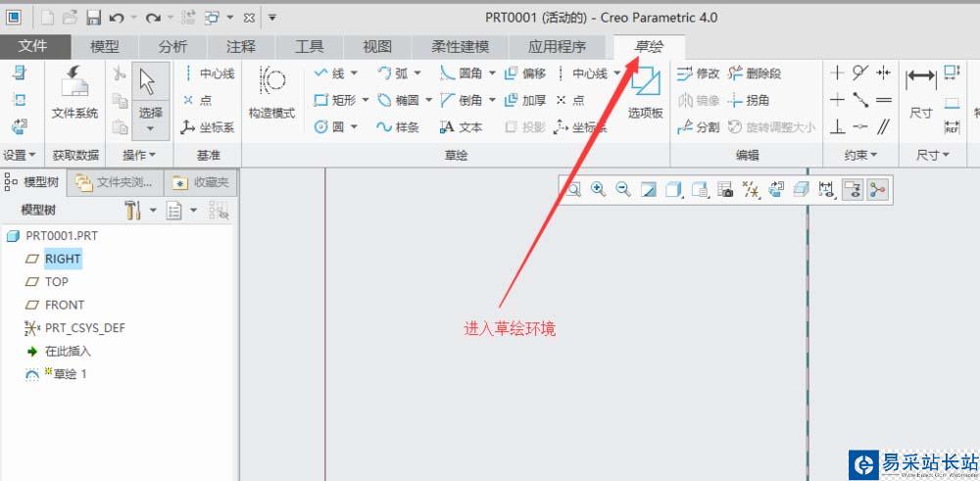Image resolution: width=980 pixels, height=481 pixels.
Task: Switch to the 视图 view tab
Action: 377,47
